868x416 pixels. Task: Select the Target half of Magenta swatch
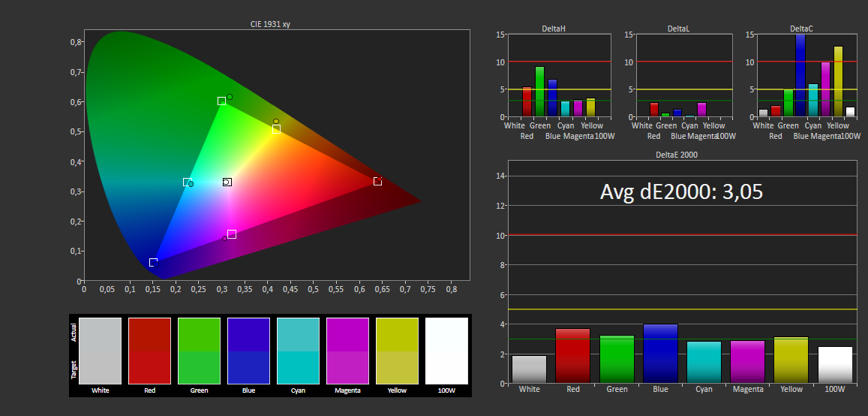[347, 367]
